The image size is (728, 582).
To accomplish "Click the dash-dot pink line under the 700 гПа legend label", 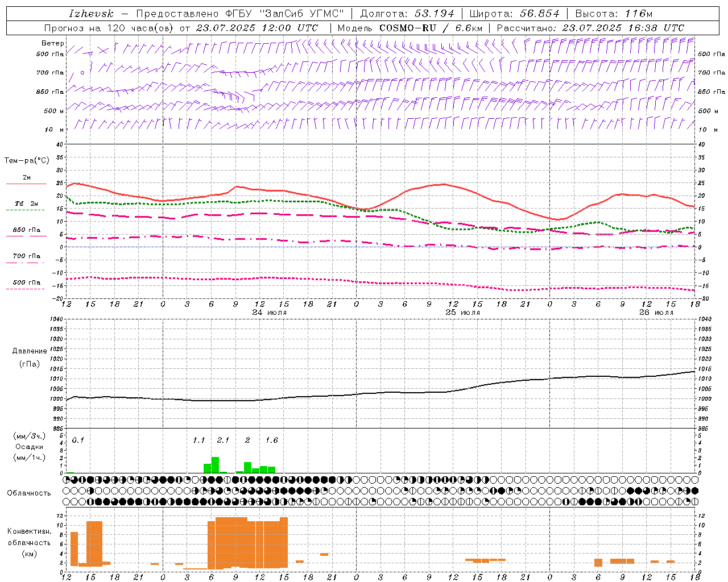I will click(26, 263).
